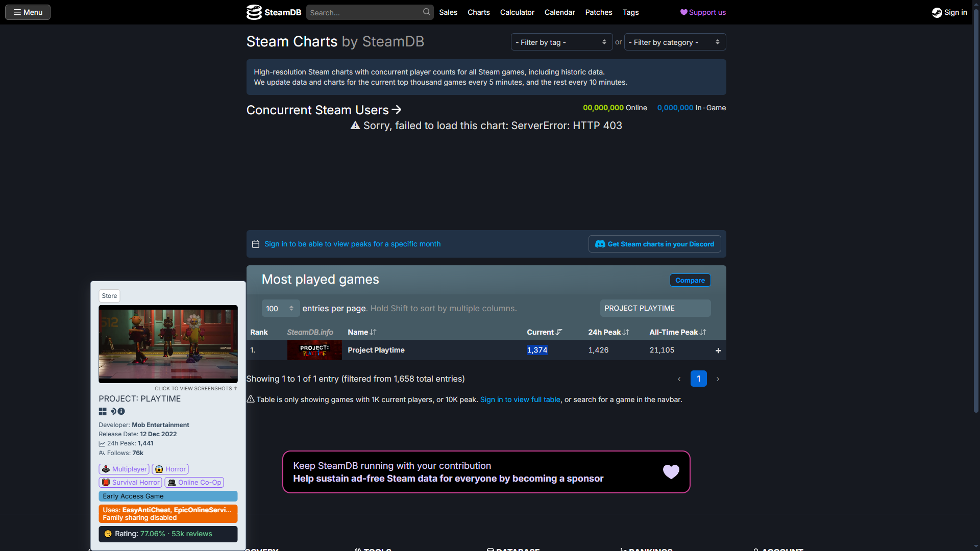Open the hamburger Menu button
The image size is (980, 551).
tap(28, 12)
